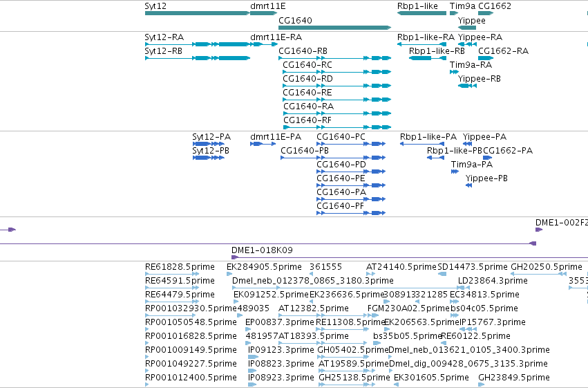Image resolution: width=588 pixels, height=388 pixels.
Task: Click the GH23849.5prime EST
Action: point(482,385)
